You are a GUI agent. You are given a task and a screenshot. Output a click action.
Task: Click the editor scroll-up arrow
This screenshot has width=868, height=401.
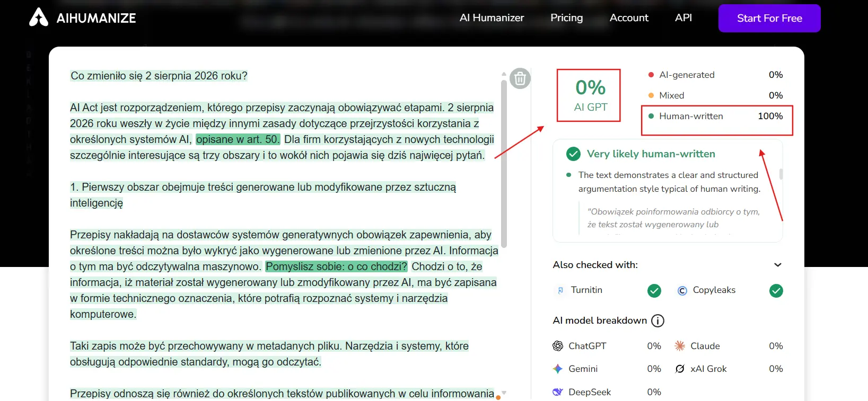point(504,74)
